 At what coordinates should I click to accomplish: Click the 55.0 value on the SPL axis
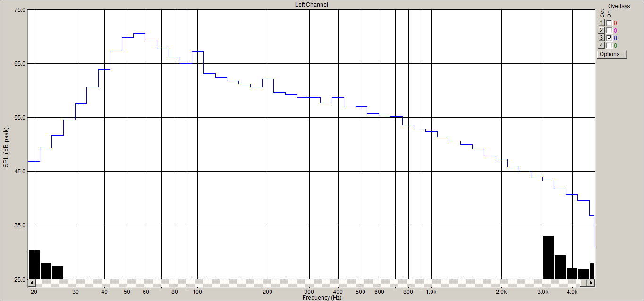(x=20, y=117)
